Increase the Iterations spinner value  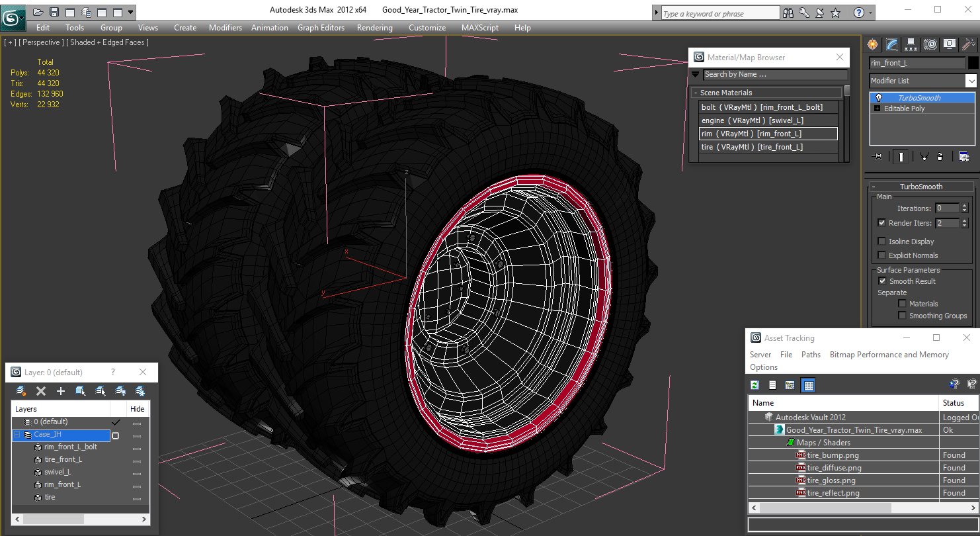(x=965, y=206)
